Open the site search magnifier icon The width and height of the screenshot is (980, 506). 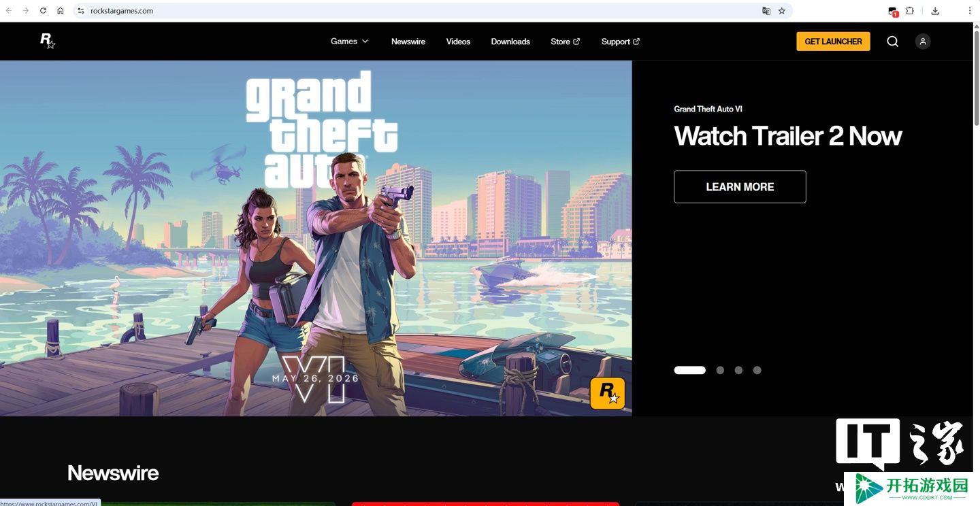coord(893,41)
